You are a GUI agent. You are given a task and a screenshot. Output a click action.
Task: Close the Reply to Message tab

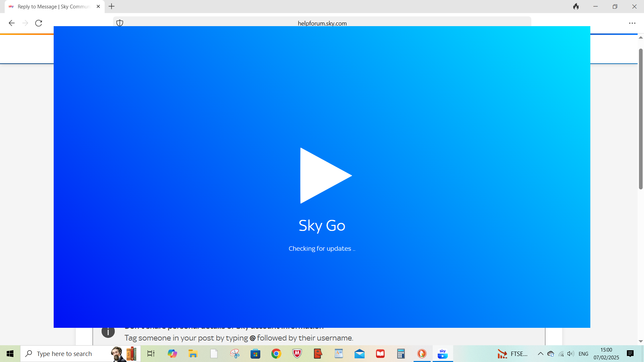click(x=98, y=6)
